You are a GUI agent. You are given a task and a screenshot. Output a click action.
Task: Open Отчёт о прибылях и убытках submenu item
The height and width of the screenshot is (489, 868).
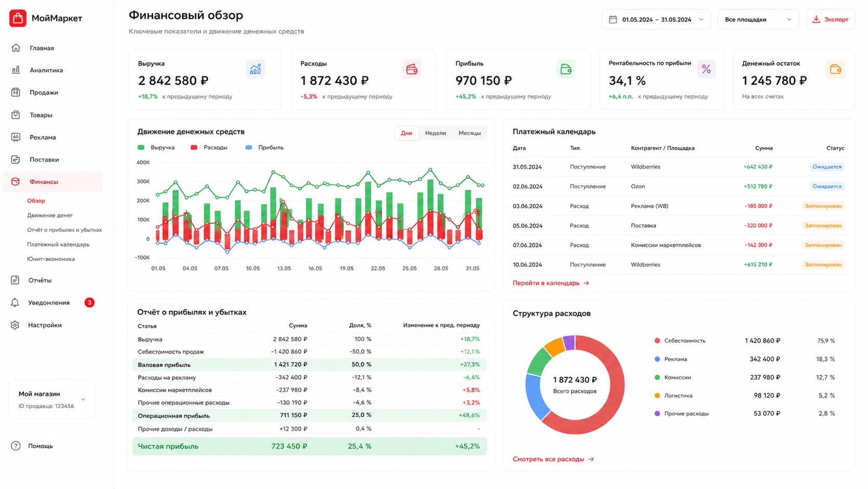point(64,230)
